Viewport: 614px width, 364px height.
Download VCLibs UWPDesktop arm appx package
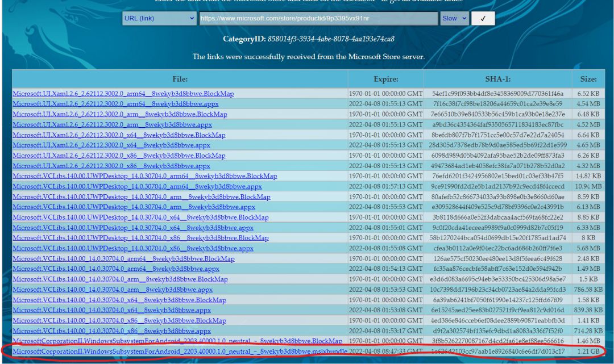tap(134, 207)
